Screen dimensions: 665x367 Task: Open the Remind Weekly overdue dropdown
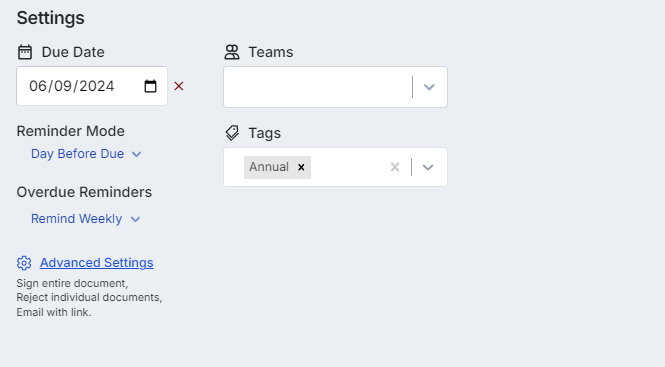(x=86, y=219)
